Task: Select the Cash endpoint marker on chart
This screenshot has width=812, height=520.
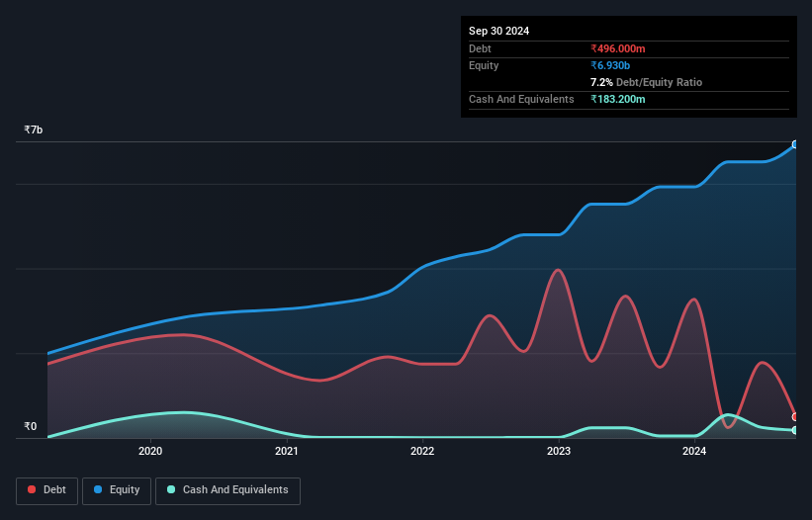Action: 795,430
